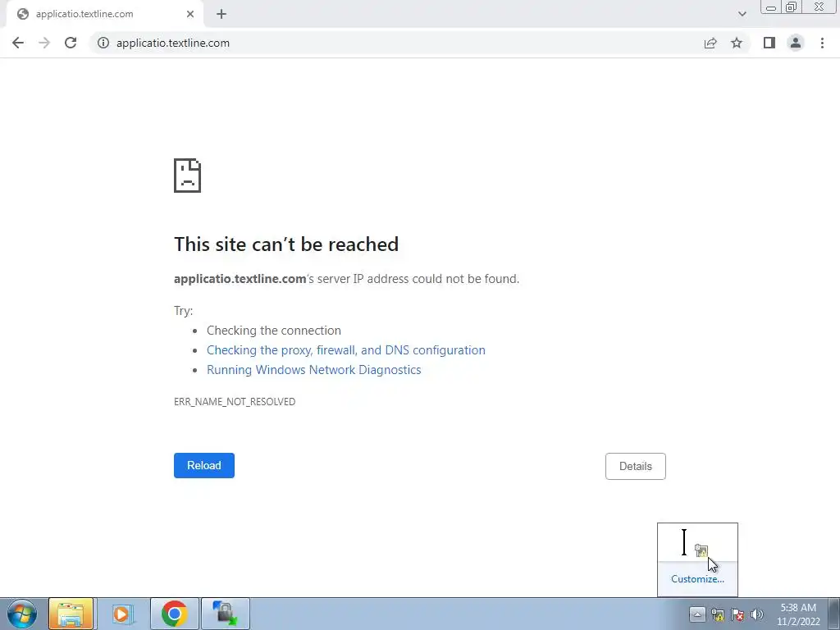Open the padlock network app in taskbar
840x630 pixels.
[x=225, y=614]
